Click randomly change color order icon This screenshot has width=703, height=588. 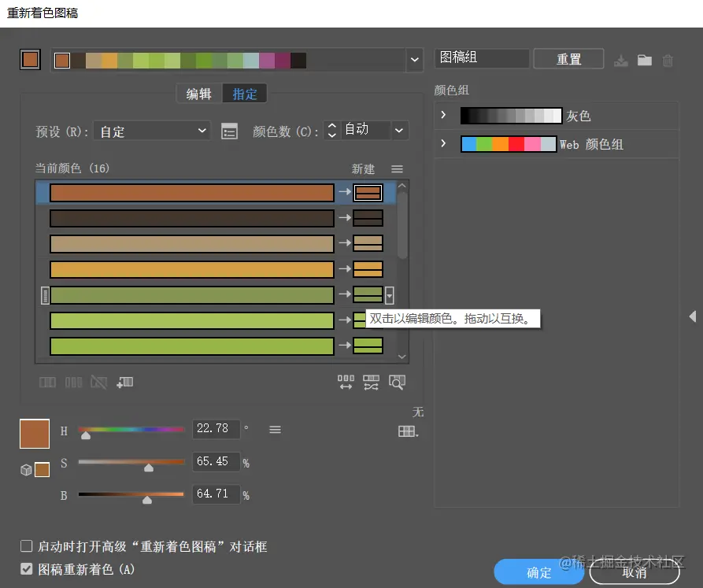click(x=346, y=383)
